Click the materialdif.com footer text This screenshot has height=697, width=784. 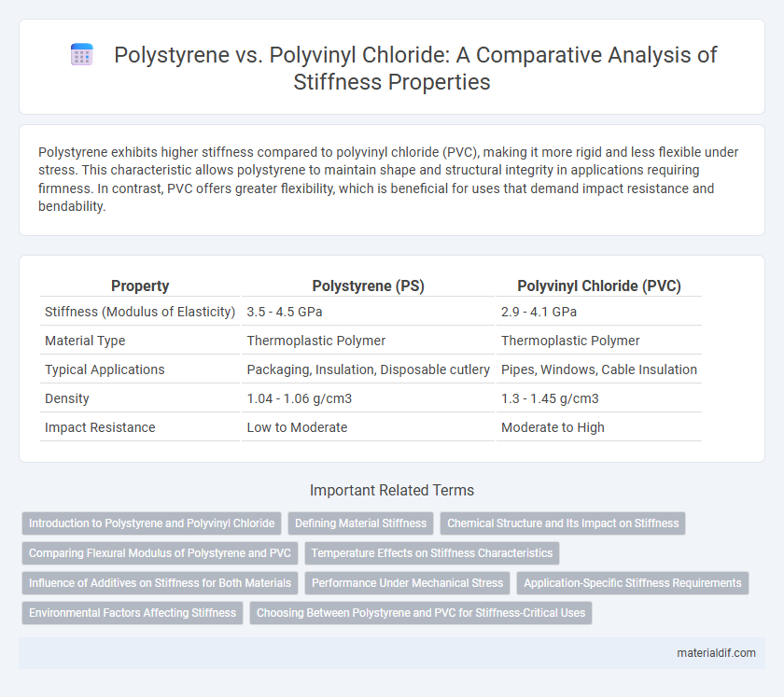716,653
